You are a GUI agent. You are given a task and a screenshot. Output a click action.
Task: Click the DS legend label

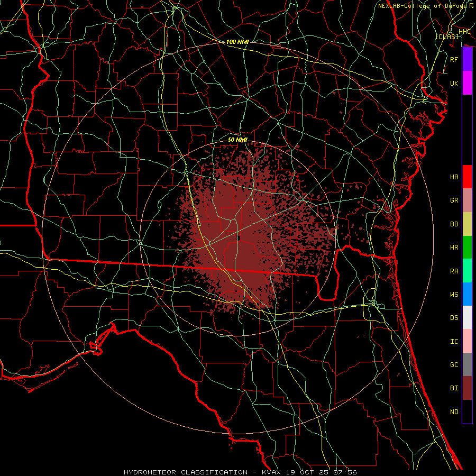coord(454,318)
